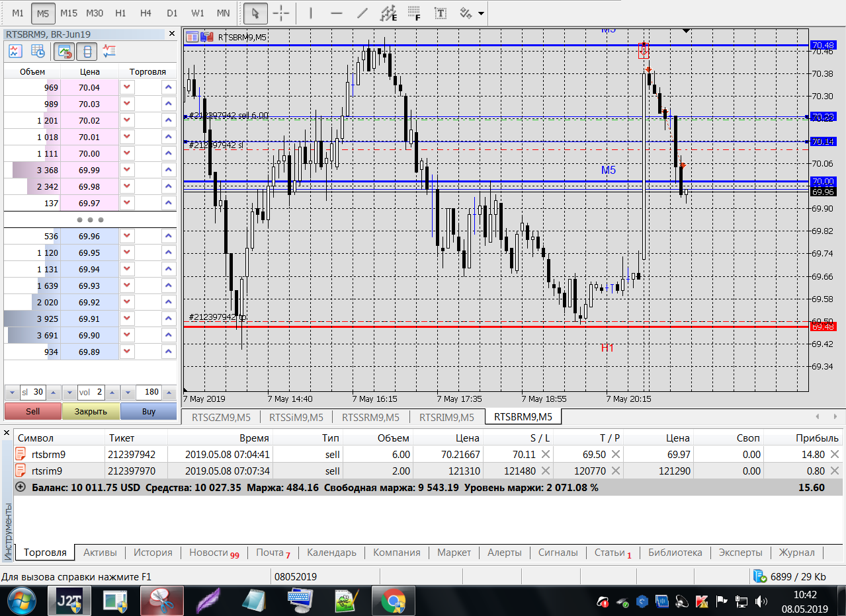Choose the trendline drawing tool
Screen dimensions: 846x616
362,13
